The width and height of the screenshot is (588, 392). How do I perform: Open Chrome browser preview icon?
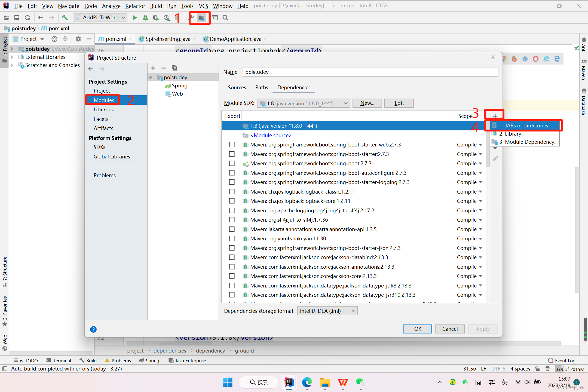[504, 59]
